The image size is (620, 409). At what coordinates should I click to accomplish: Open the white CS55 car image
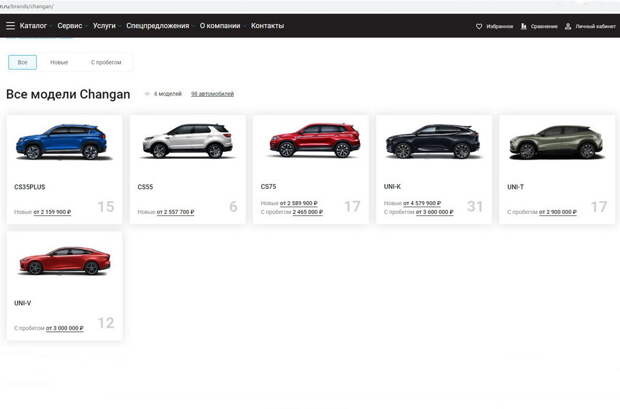187,142
